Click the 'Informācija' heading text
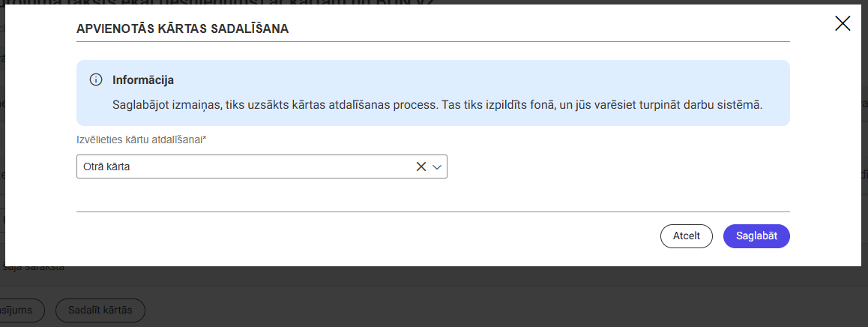The height and width of the screenshot is (327, 868). (x=143, y=79)
